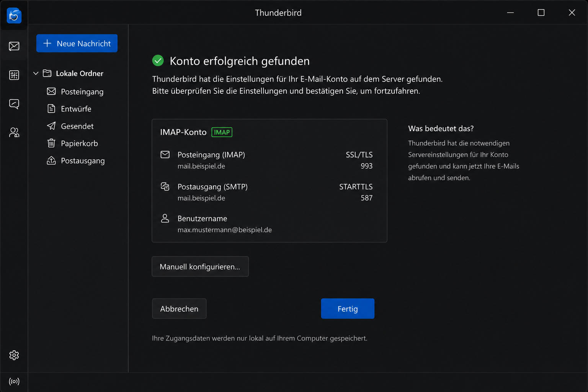Click the 'Was bedeutet das?' heading
The image size is (588, 392).
[x=441, y=129]
